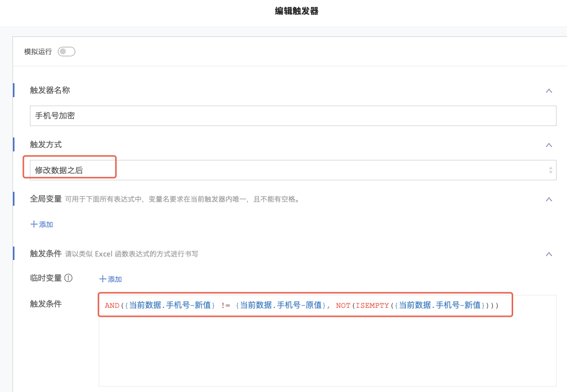Click the info icon next to 临时变量
567x392 pixels.
pos(68,278)
